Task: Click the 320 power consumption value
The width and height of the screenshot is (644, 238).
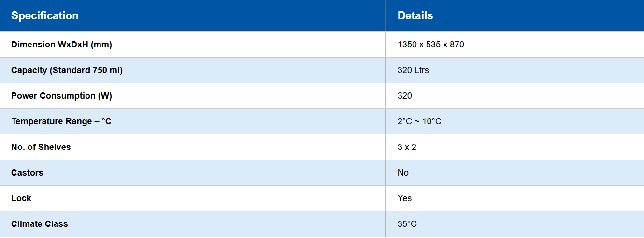Action: point(405,96)
